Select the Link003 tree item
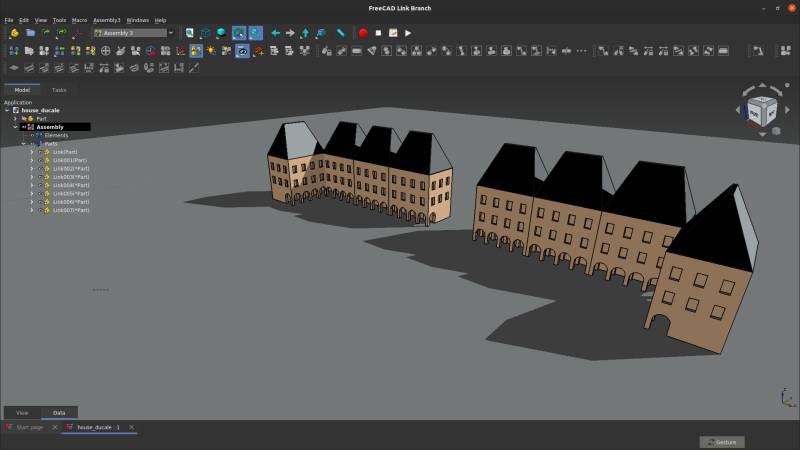Image resolution: width=800 pixels, height=450 pixels. click(71, 177)
